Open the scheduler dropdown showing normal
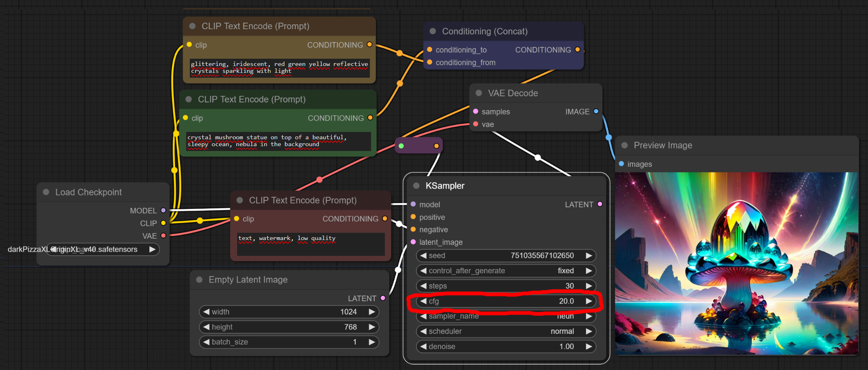The height and width of the screenshot is (370, 868). coord(506,331)
